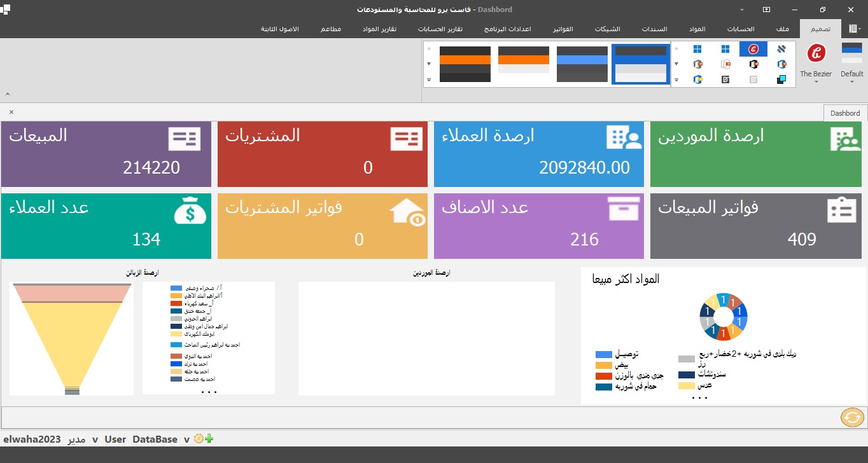Choose the Office 2019 White theme icon
This screenshot has width=868, height=463.
tap(726, 64)
